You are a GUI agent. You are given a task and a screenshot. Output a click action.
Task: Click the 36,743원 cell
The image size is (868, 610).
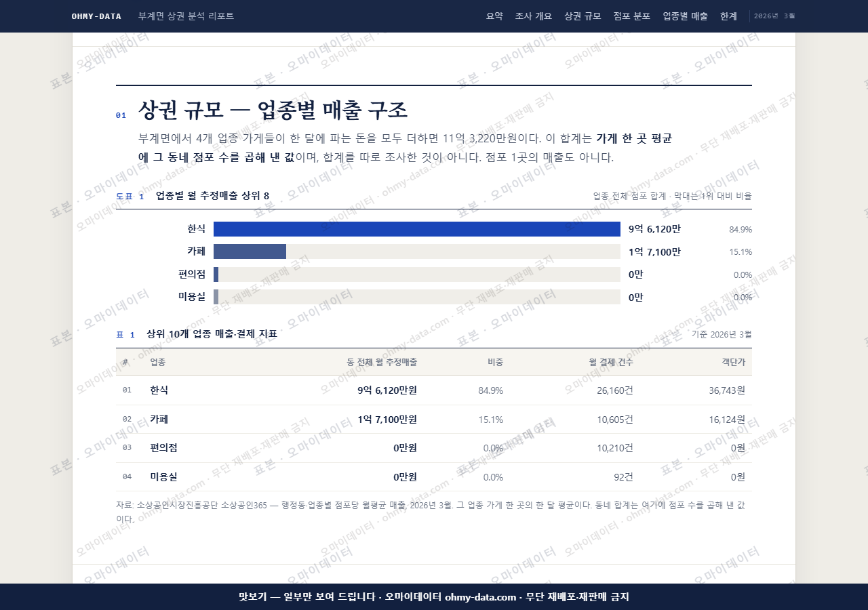727,390
